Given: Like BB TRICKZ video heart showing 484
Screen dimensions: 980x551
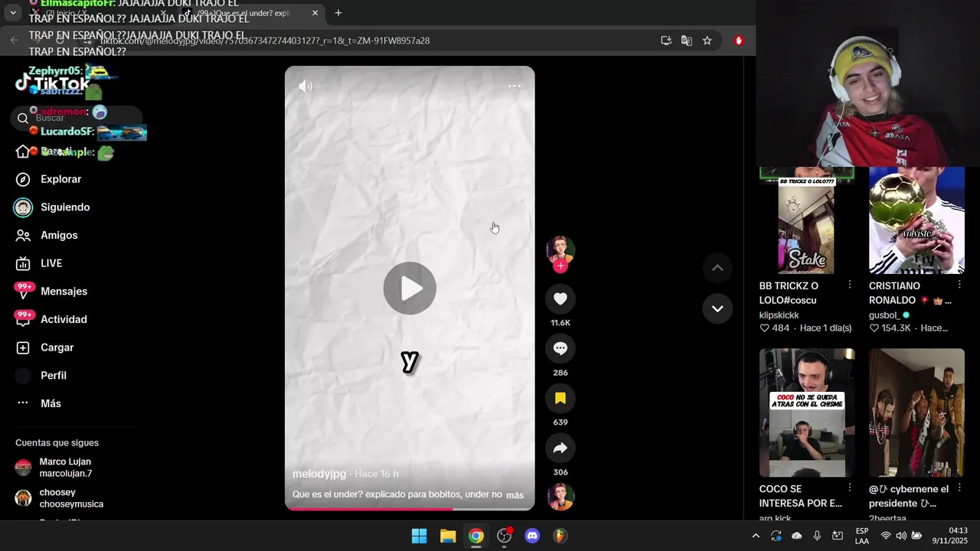Looking at the screenshot, I should tap(764, 328).
